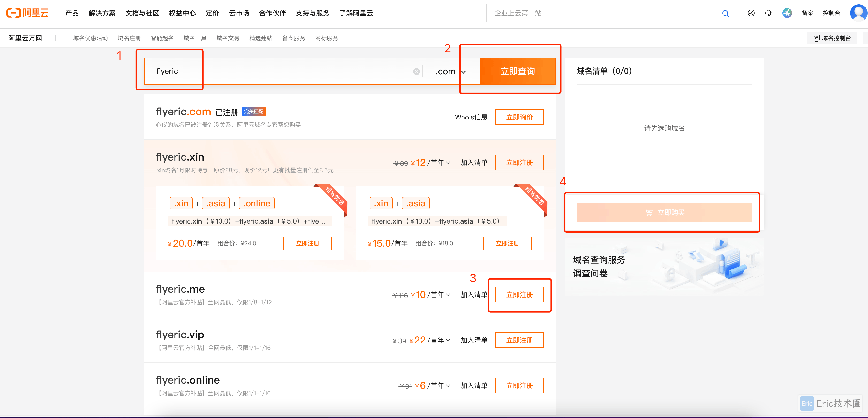Add flyeric.vip to the list

point(474,340)
